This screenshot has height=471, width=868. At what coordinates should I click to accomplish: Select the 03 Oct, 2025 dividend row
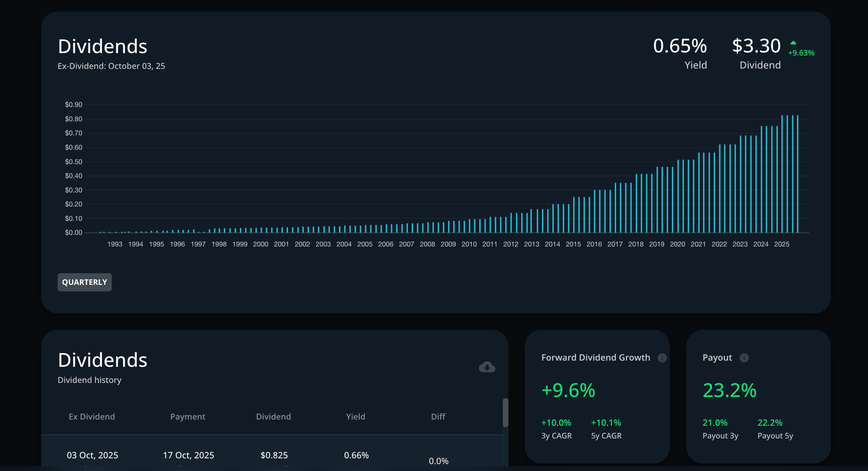pos(92,455)
